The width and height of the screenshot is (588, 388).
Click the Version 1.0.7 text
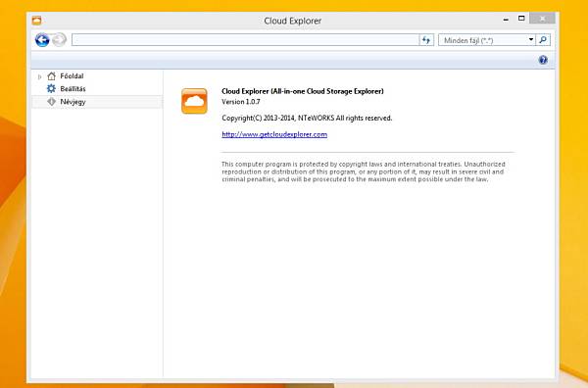(x=241, y=102)
